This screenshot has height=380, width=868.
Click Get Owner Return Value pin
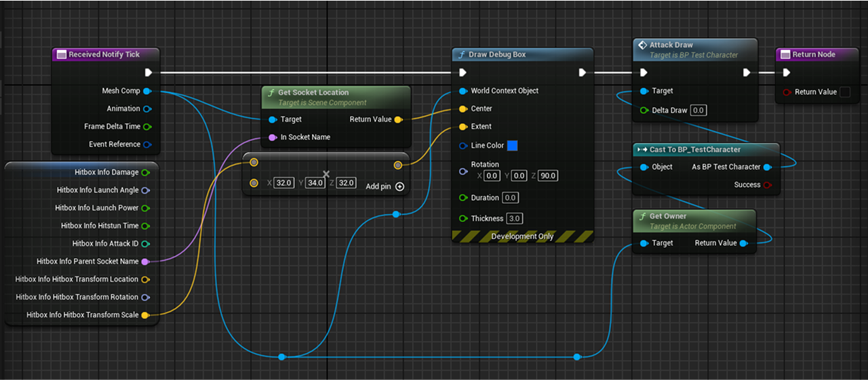tap(743, 243)
